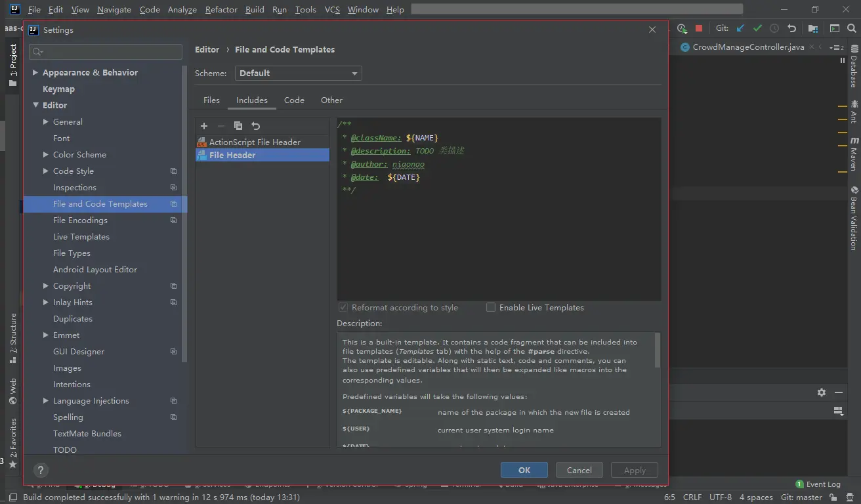Screen dimensions: 861x504
Task: Cancel the Settings dialog
Action: (x=579, y=470)
